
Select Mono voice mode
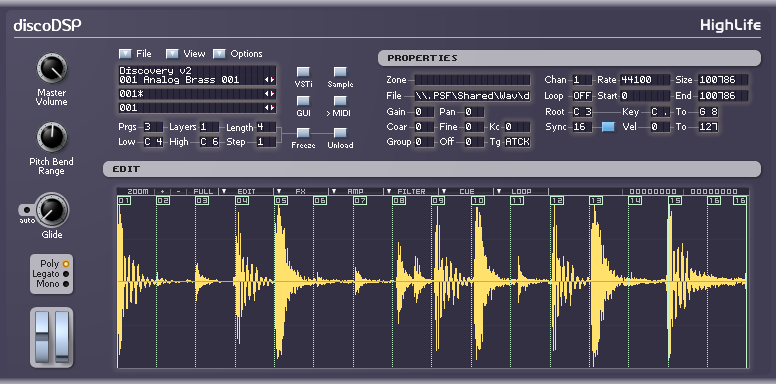click(x=66, y=284)
